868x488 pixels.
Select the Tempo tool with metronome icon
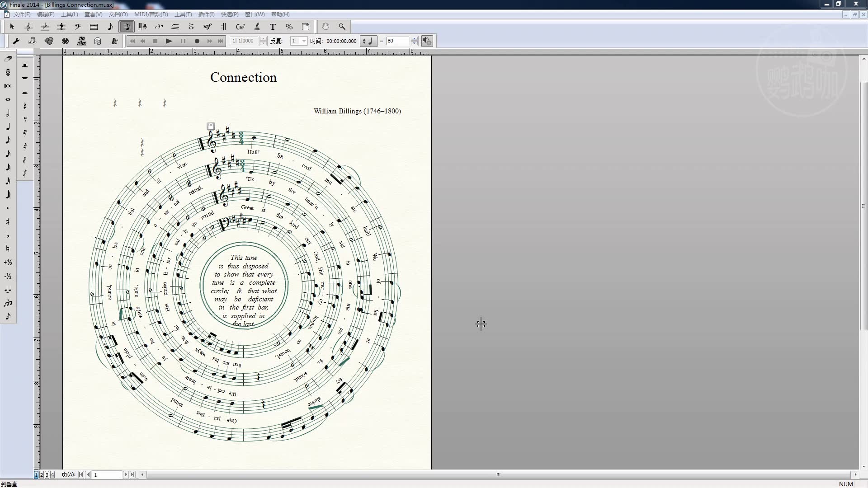(x=114, y=41)
